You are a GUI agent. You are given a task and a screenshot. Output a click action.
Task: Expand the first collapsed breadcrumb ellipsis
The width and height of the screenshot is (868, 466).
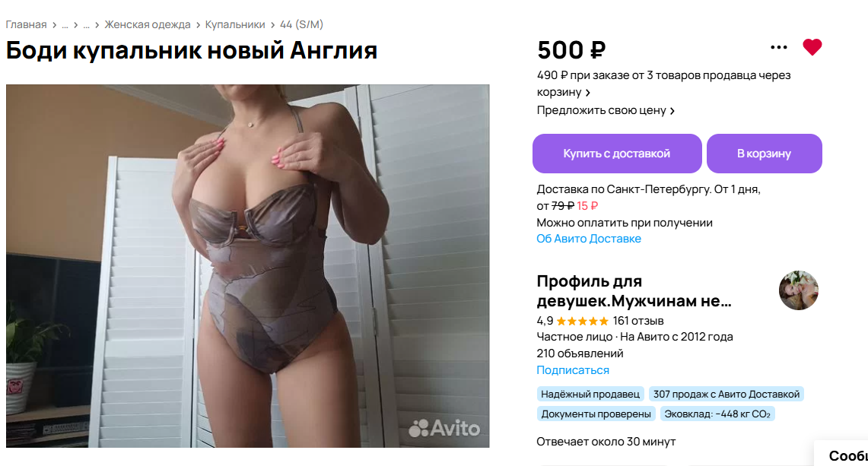coord(65,25)
